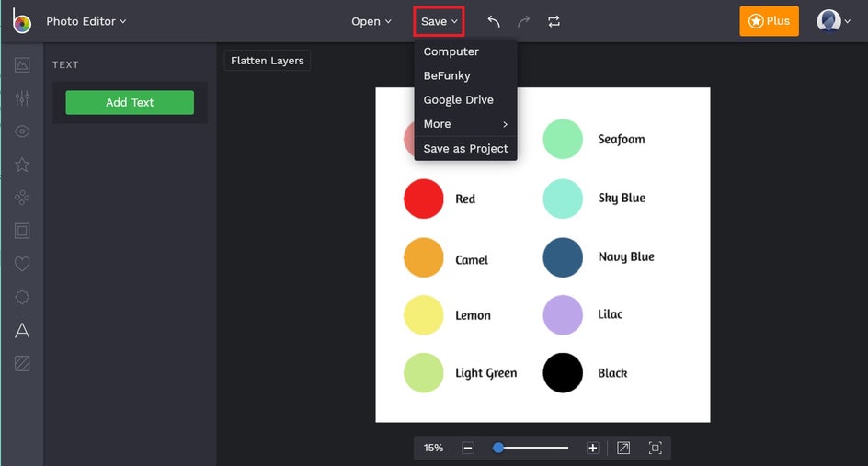The height and width of the screenshot is (466, 868).
Task: Select Google Drive save option
Action: pyautogui.click(x=458, y=99)
